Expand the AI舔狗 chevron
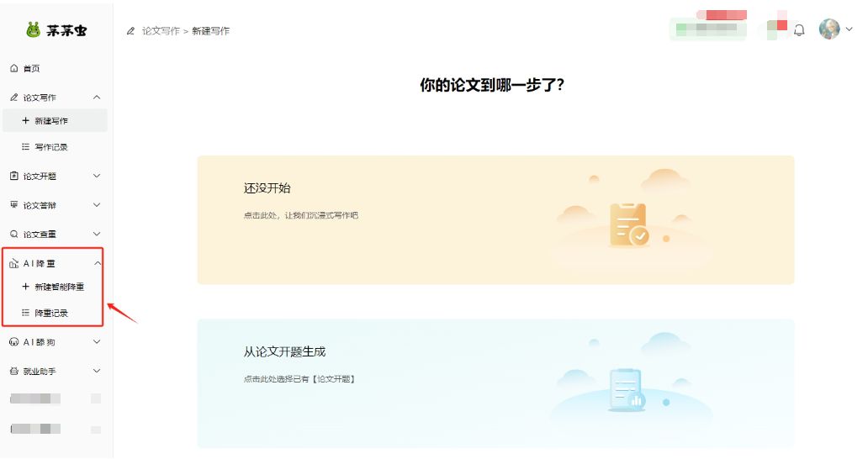The height and width of the screenshot is (459, 868). (x=97, y=342)
